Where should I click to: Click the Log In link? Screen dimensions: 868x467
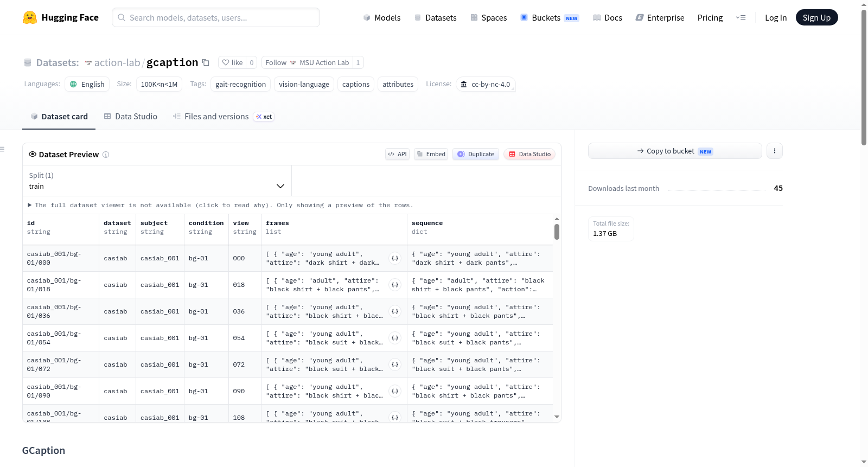click(776, 17)
